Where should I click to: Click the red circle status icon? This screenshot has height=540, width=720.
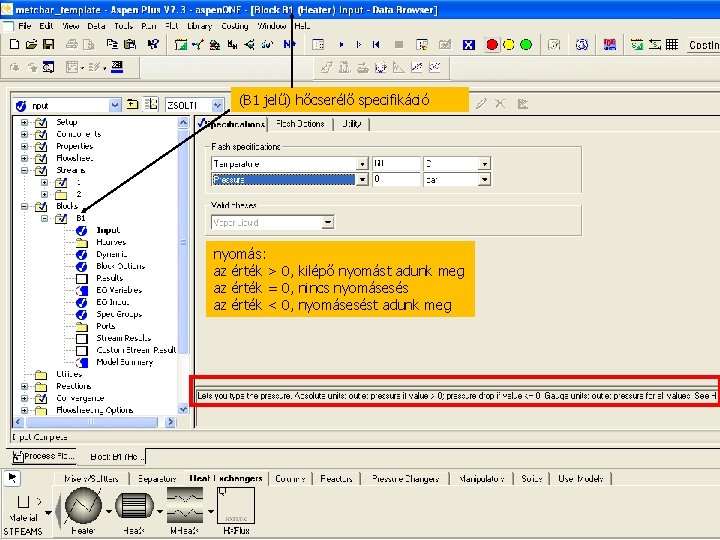point(492,45)
